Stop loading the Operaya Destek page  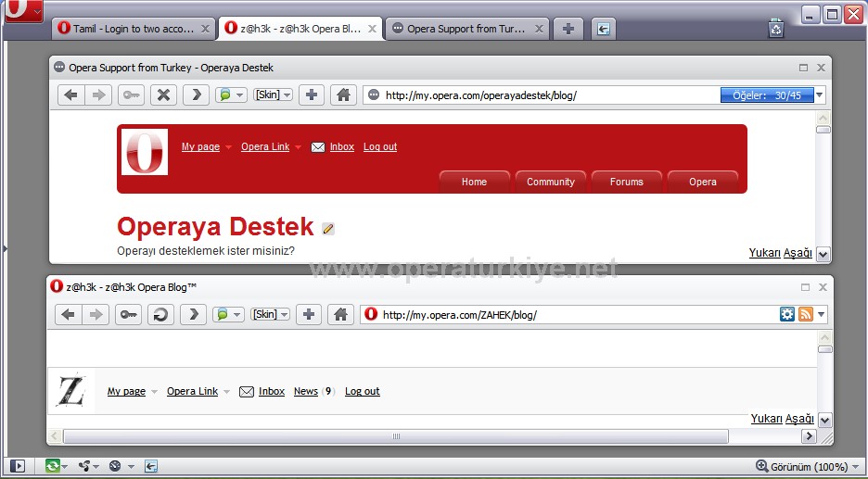pyautogui.click(x=163, y=95)
